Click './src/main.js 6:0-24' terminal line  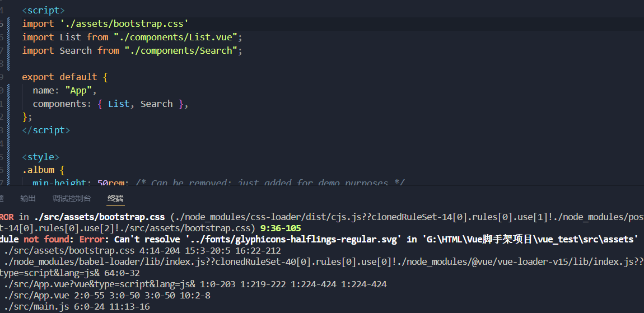77,307
